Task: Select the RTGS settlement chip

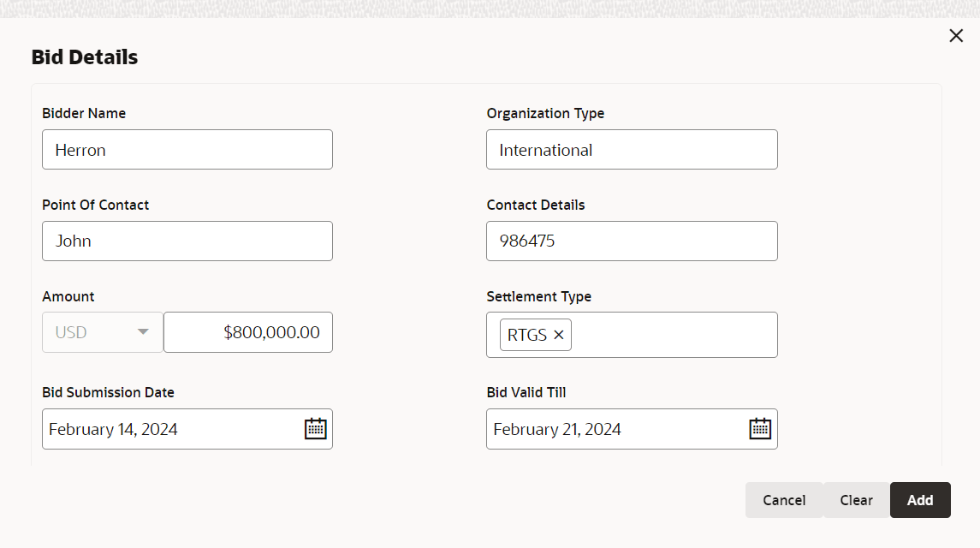Action: [526, 335]
